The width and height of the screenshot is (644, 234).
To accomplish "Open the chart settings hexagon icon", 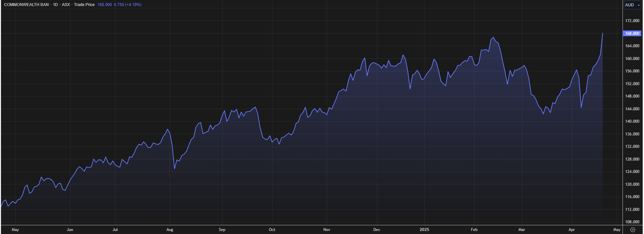I will coord(633,230).
